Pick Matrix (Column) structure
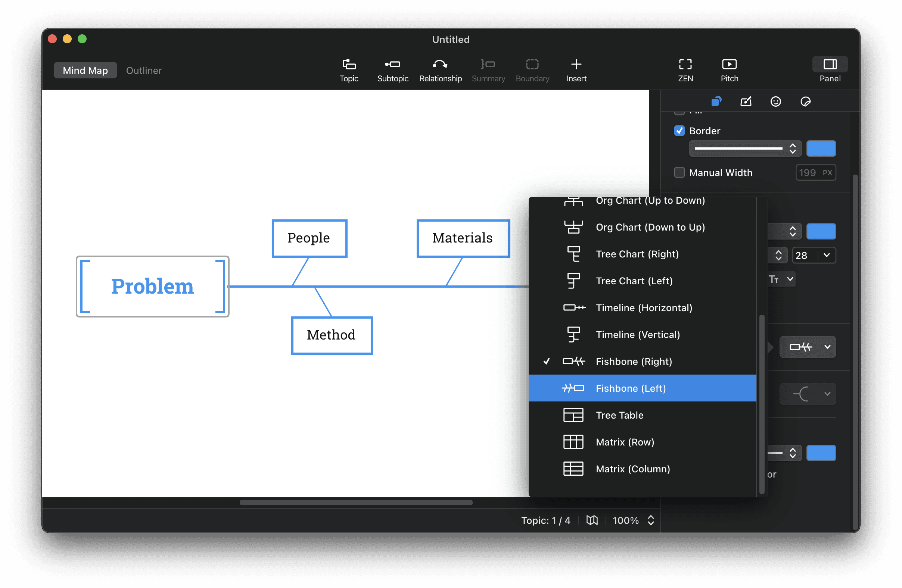902x588 pixels. (643, 469)
